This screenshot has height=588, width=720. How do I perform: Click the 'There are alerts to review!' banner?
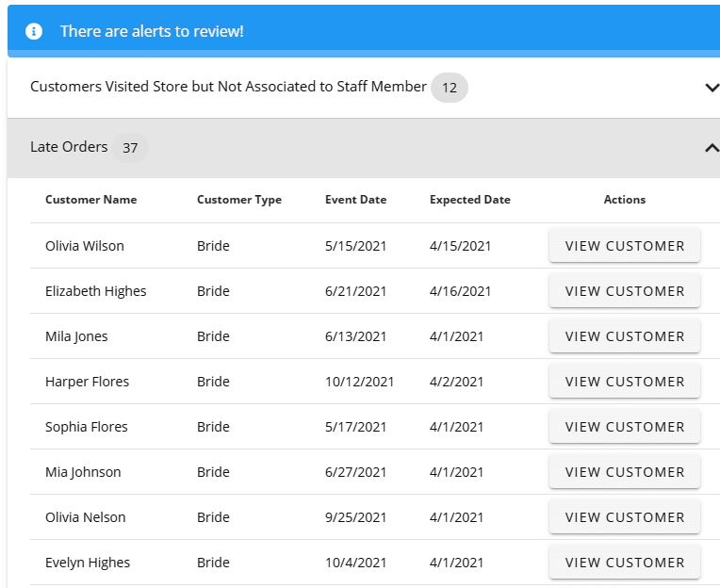coord(152,31)
